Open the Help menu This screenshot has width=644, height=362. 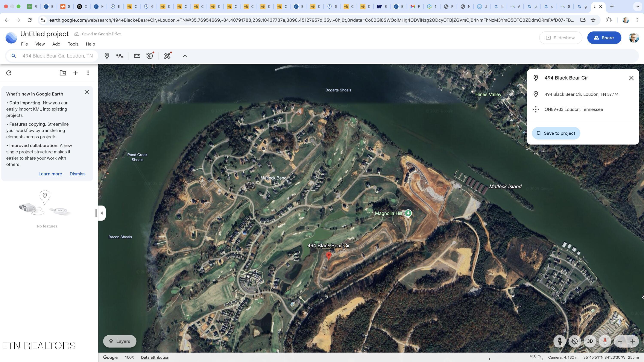[x=90, y=44]
